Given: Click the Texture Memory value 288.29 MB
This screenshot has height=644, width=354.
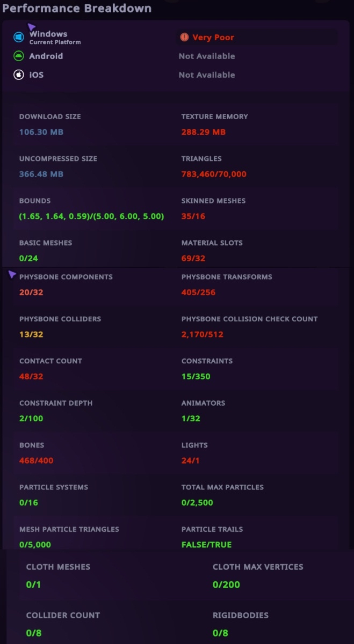Looking at the screenshot, I should (x=204, y=132).
